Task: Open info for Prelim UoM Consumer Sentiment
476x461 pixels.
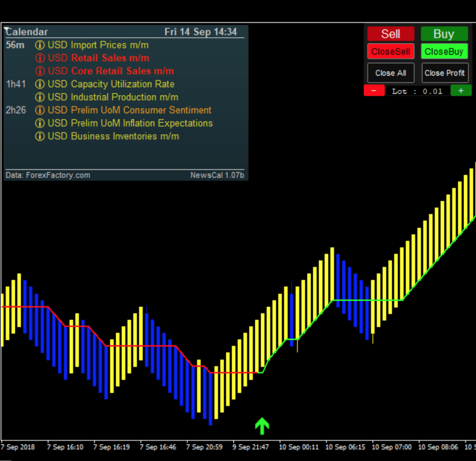Action: [x=39, y=110]
